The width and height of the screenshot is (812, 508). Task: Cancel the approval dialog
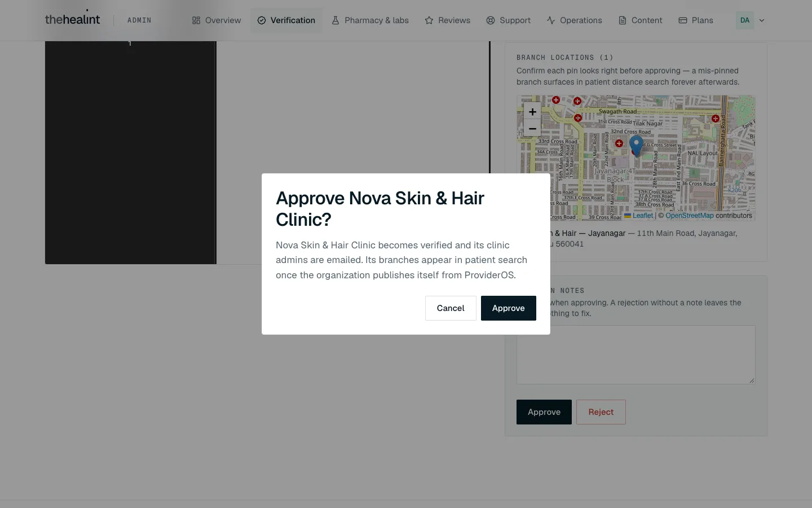pyautogui.click(x=451, y=308)
